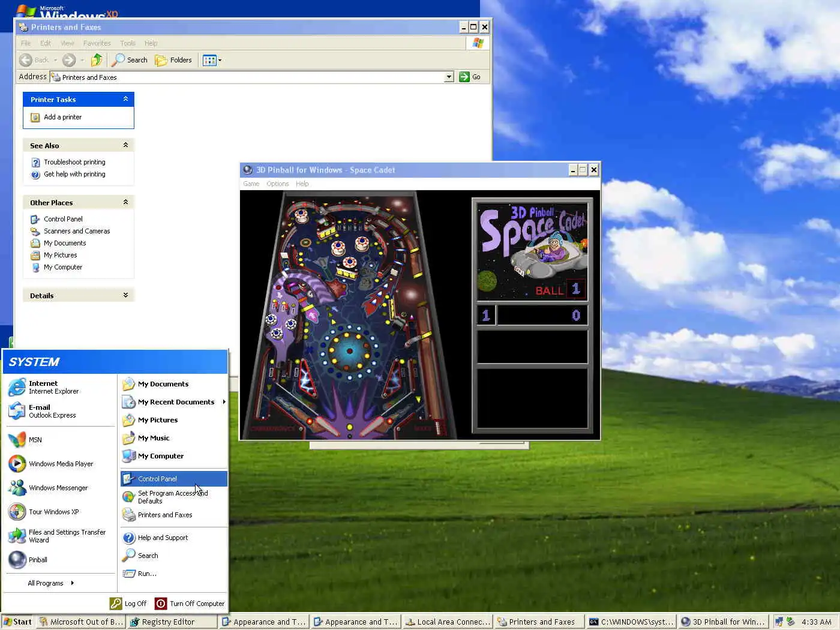The height and width of the screenshot is (630, 840).
Task: Open the Address bar dropdown
Action: (449, 77)
